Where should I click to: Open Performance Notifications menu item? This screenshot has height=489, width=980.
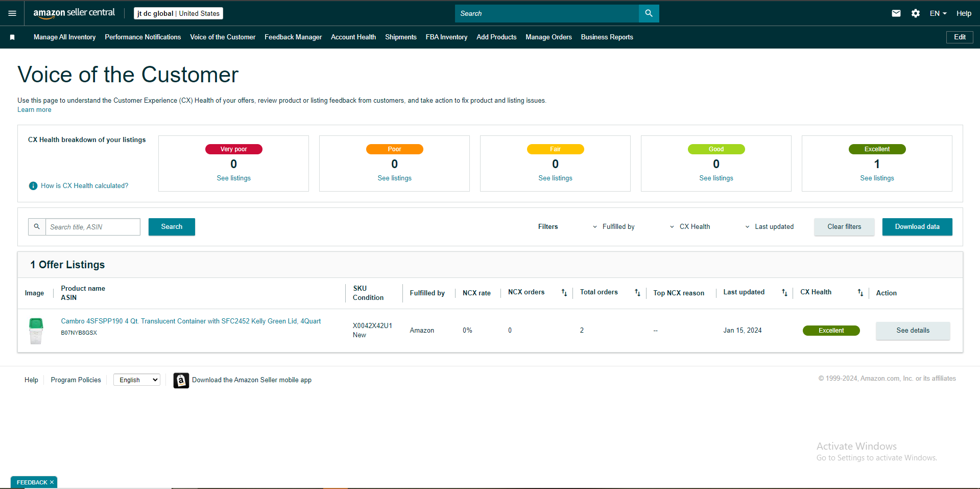tap(143, 37)
